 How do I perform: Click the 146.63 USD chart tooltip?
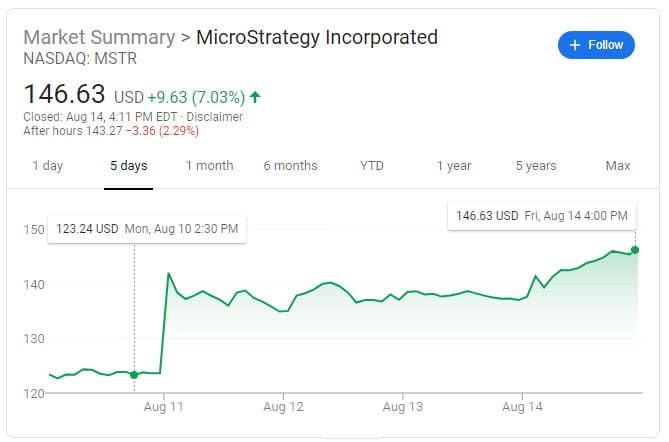[541, 215]
